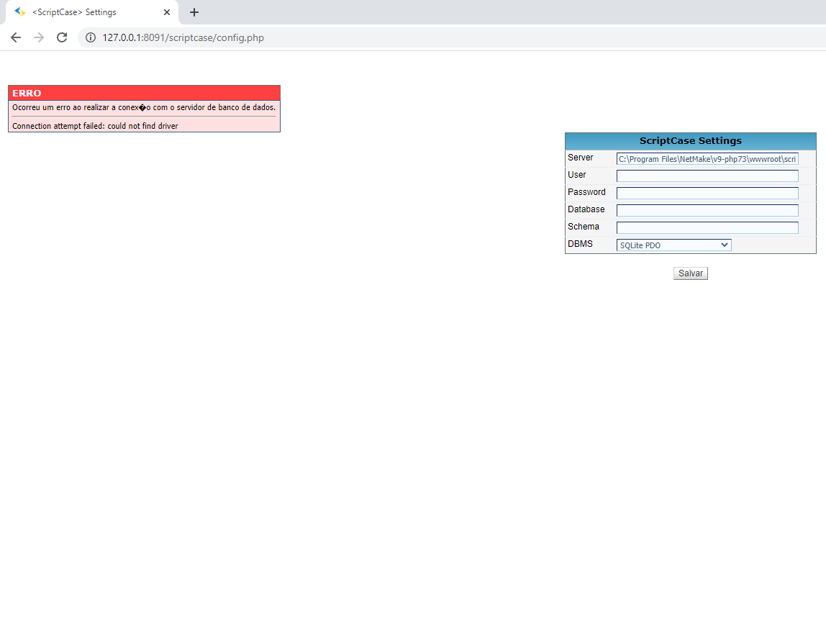
Task: Click the Server label
Action: pos(580,158)
